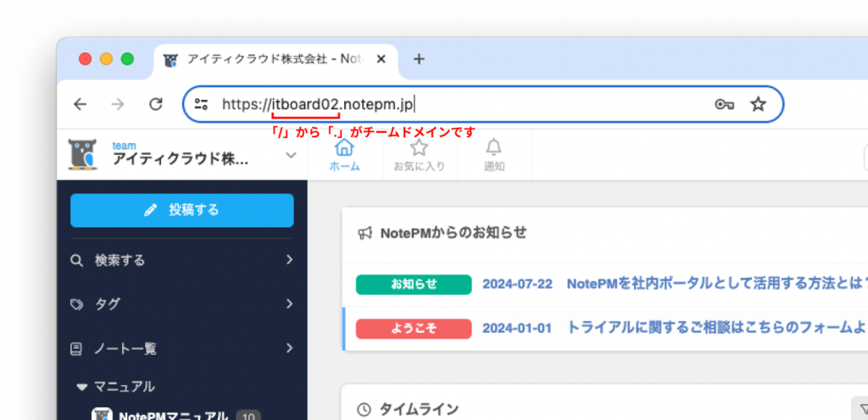Expand the team name dropdown chevron
Viewport: 868px width, 420px height.
pos(291,155)
